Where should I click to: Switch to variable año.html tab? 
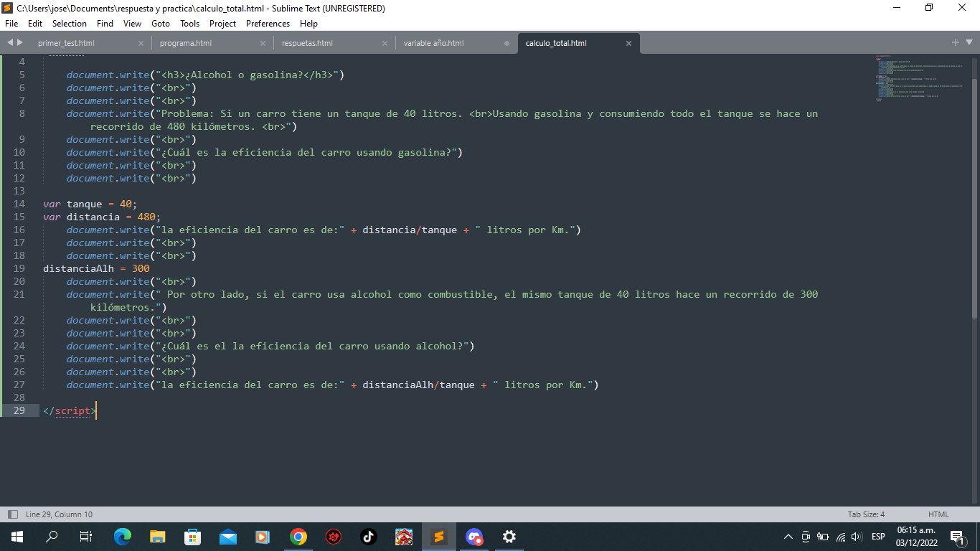tap(433, 43)
